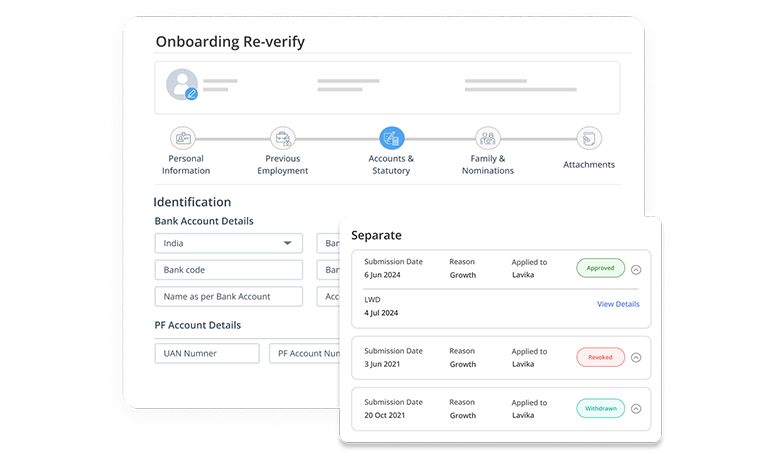Image resolution: width=770 pixels, height=465 pixels.
Task: Select the Family & Nominations step label
Action: 488,164
